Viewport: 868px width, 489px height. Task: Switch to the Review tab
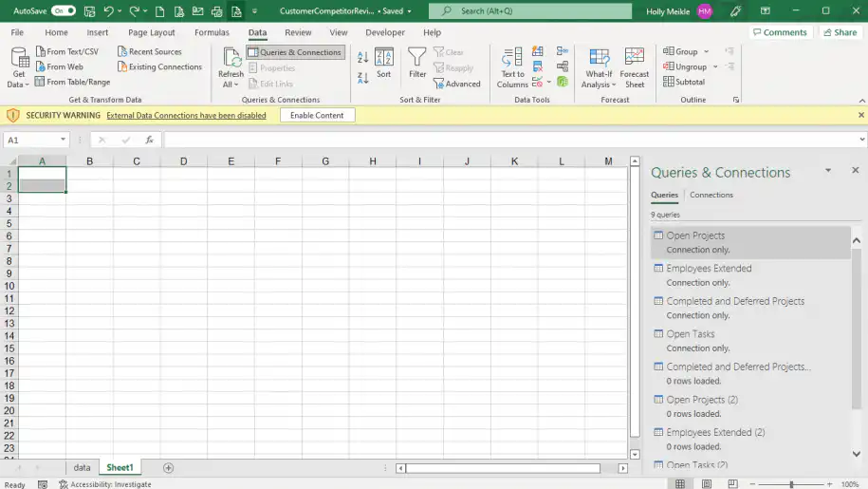tap(298, 32)
